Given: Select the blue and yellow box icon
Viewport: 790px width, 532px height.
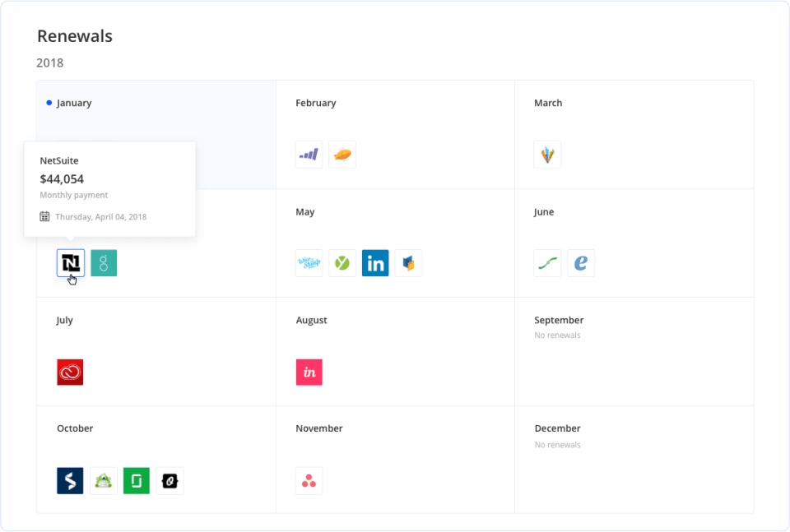Looking at the screenshot, I should coord(408,263).
